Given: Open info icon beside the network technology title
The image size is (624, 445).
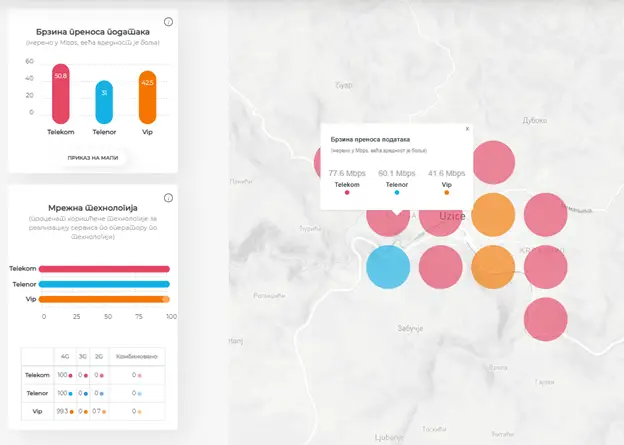Looking at the screenshot, I should (x=168, y=198).
